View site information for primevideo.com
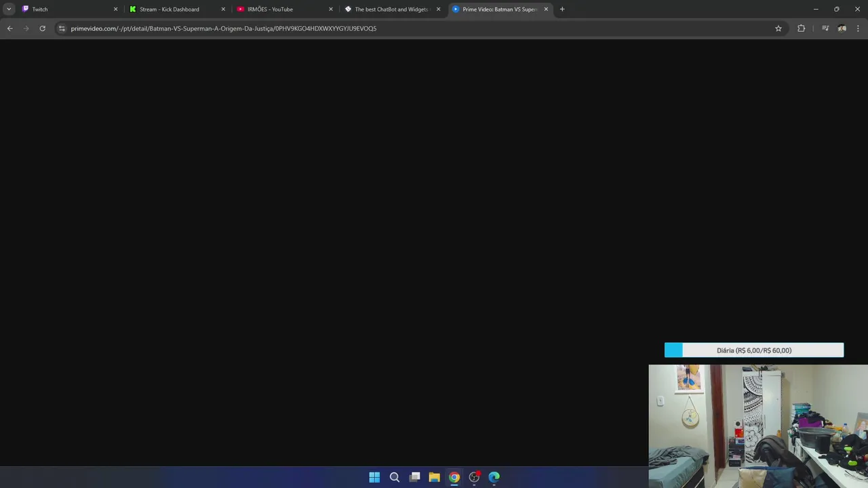 62,28
